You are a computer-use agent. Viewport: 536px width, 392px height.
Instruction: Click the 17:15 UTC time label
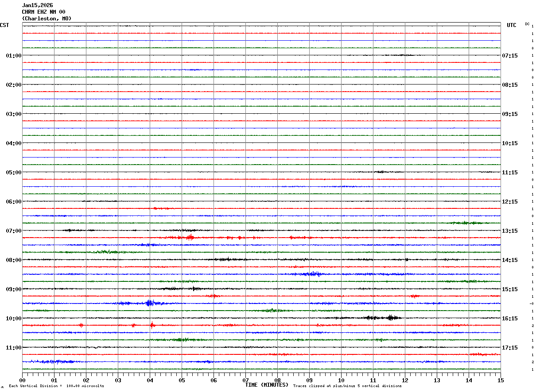click(x=510, y=348)
